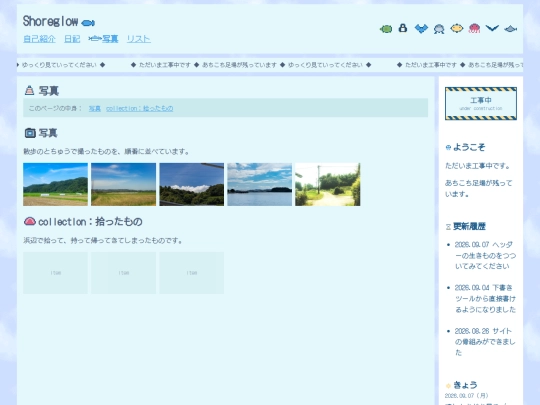Click the grey seal creature icon
The width and height of the screenshot is (540, 405).
click(x=439, y=29)
